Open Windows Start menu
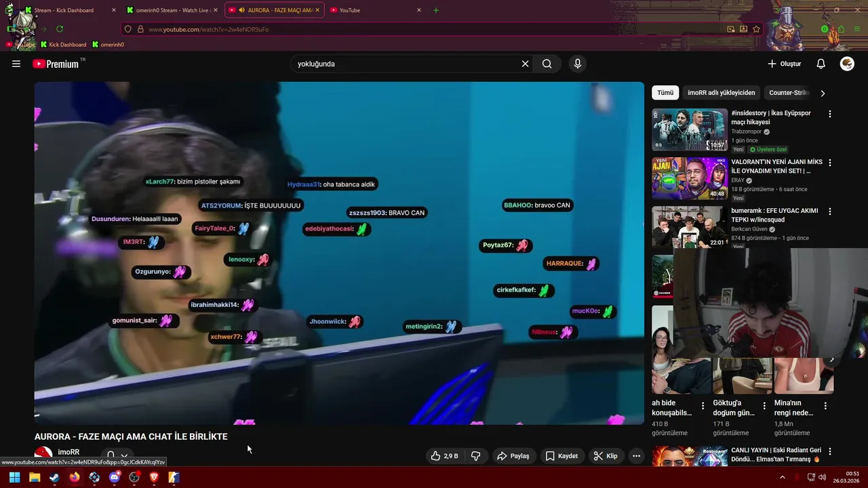The image size is (868, 488). (14, 477)
